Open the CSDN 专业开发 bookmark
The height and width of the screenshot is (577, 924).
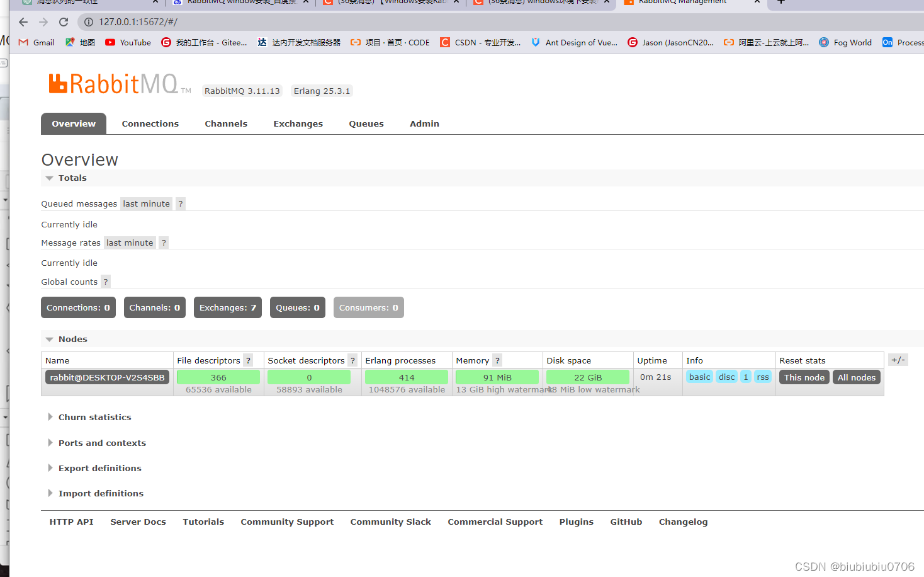[480, 43]
